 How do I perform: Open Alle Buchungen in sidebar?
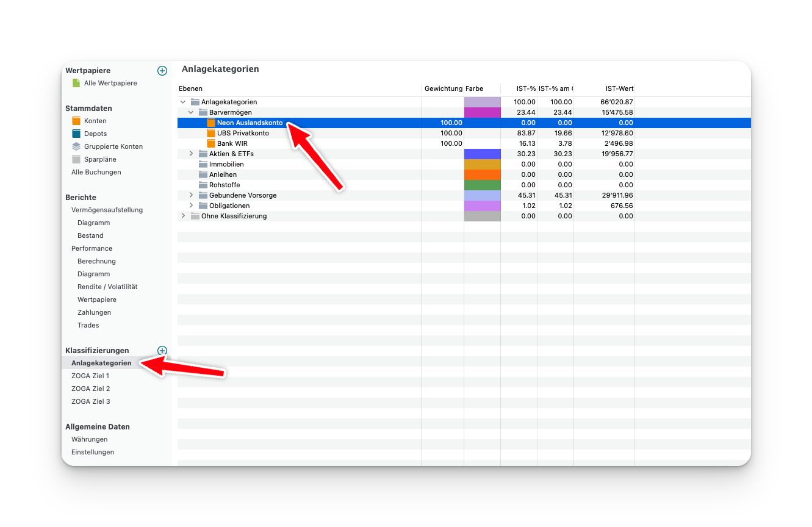click(x=96, y=172)
